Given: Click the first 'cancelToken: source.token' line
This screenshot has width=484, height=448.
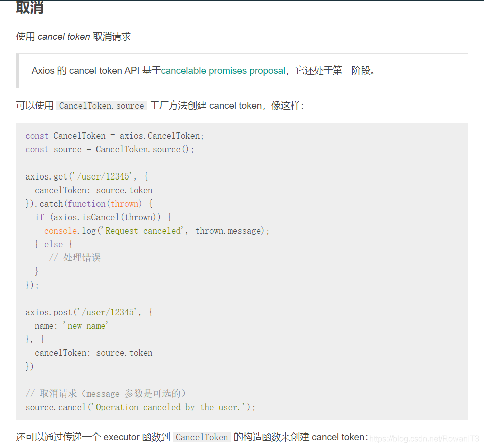Looking at the screenshot, I should pyautogui.click(x=93, y=190).
